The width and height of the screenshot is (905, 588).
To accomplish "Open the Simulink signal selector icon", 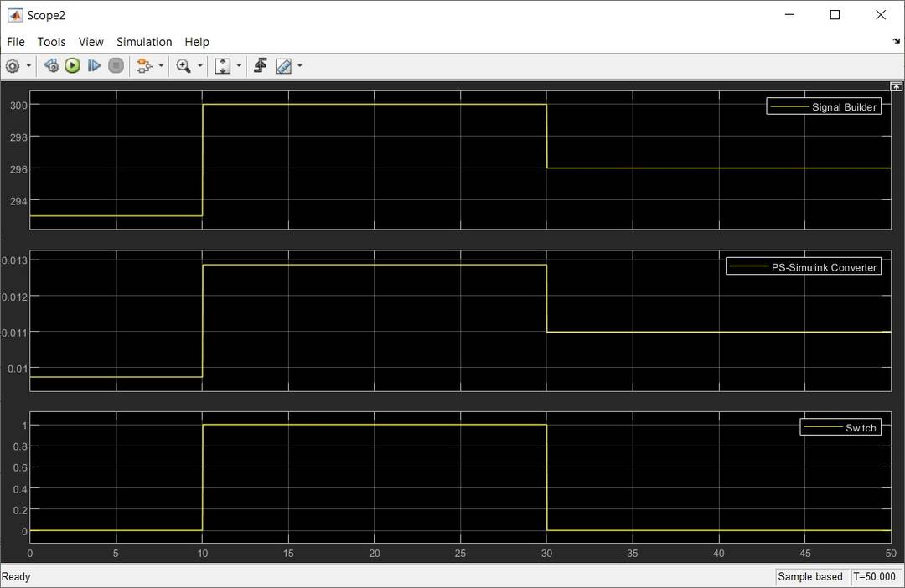I will pyautogui.click(x=145, y=65).
